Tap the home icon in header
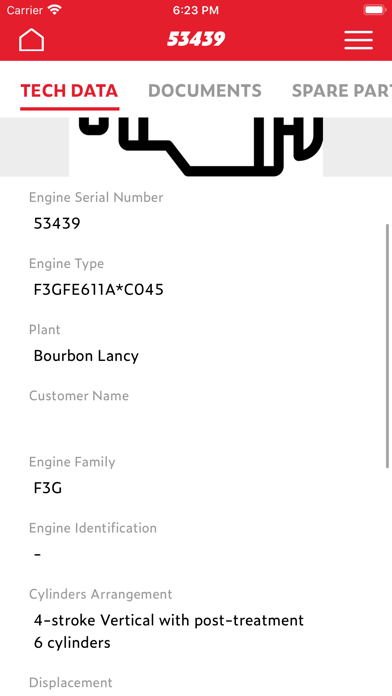Image resolution: width=392 pixels, height=696 pixels. [x=31, y=40]
